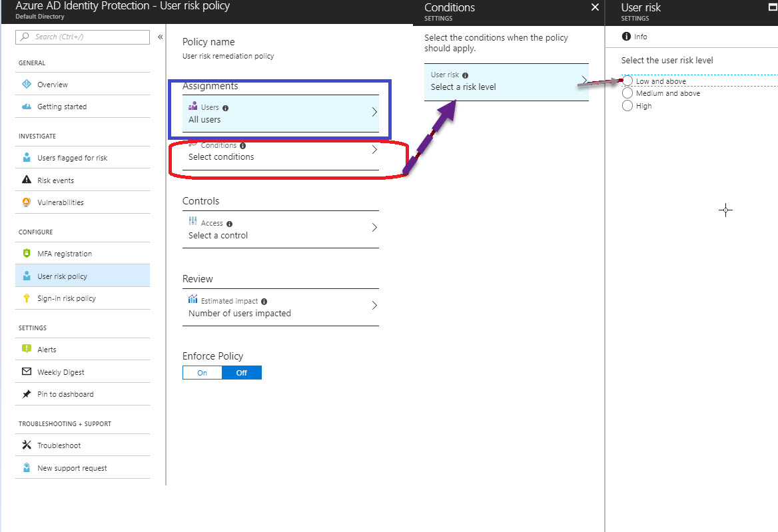Click inside the sidebar search box

[x=82, y=37]
